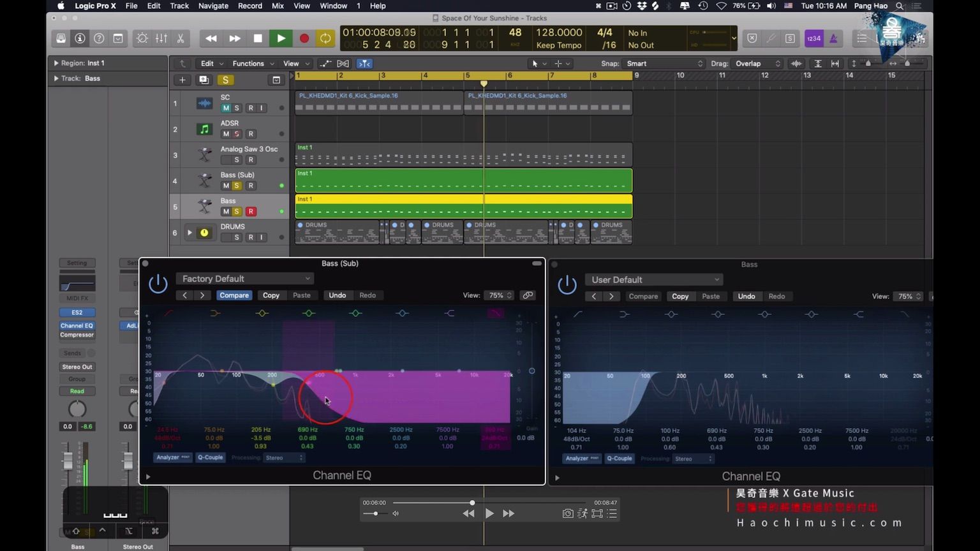Viewport: 980px width, 551px height.
Task: Open the List Editors button
Action: [862, 38]
